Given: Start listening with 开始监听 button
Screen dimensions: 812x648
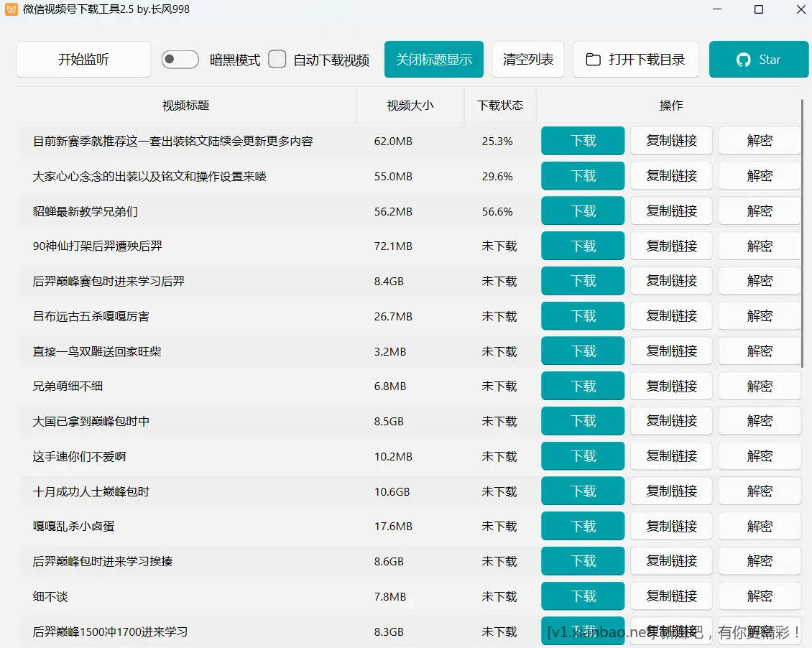Looking at the screenshot, I should [x=83, y=60].
